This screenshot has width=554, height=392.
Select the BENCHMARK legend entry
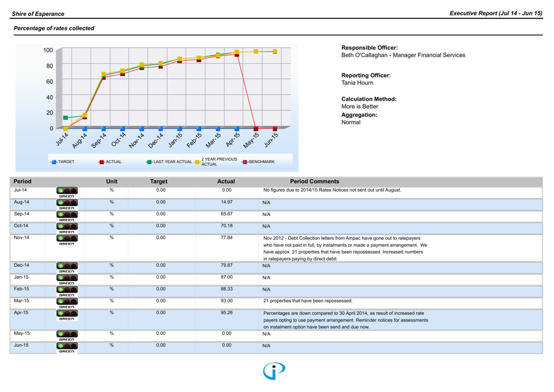(x=258, y=162)
